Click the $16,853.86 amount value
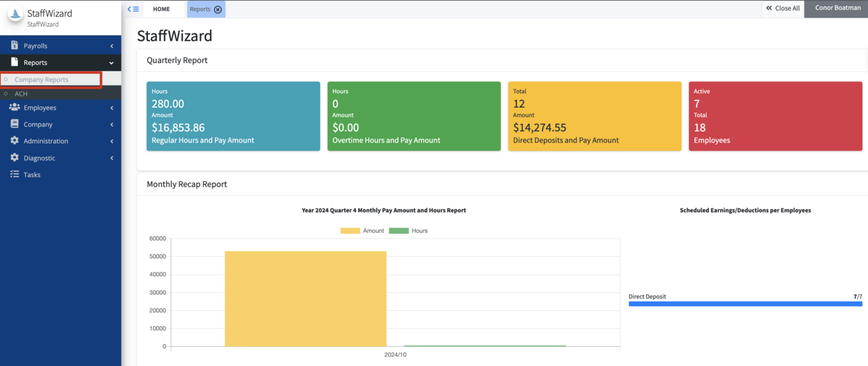 click(178, 127)
